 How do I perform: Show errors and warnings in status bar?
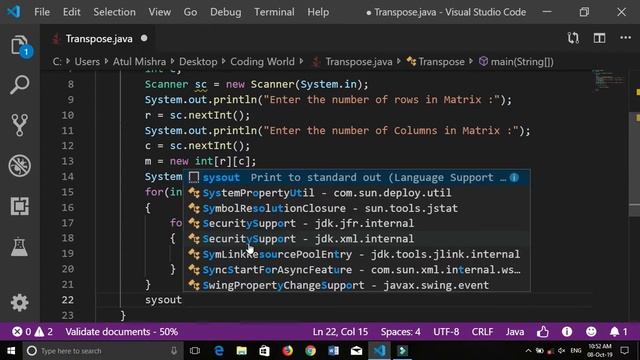(32, 332)
